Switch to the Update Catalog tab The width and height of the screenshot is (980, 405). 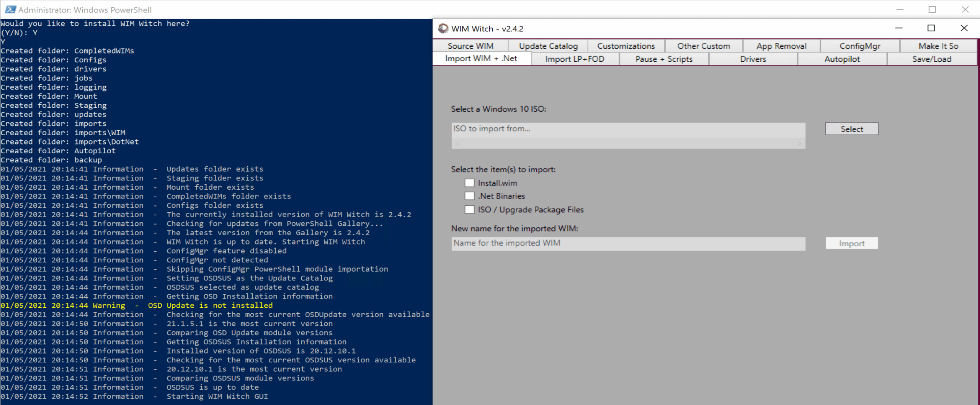pos(548,46)
